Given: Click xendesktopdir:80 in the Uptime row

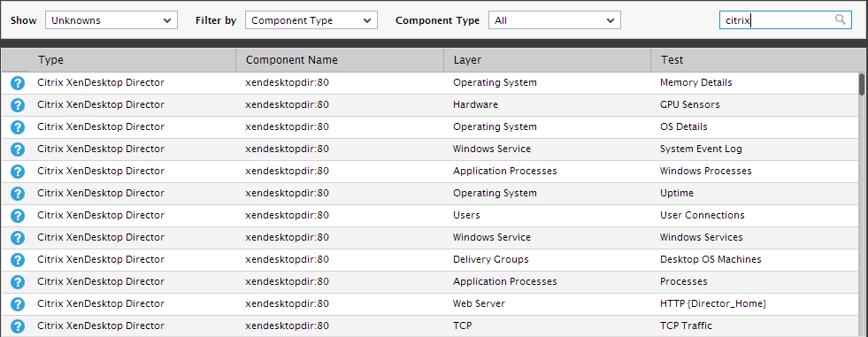Looking at the screenshot, I should click(x=288, y=193).
